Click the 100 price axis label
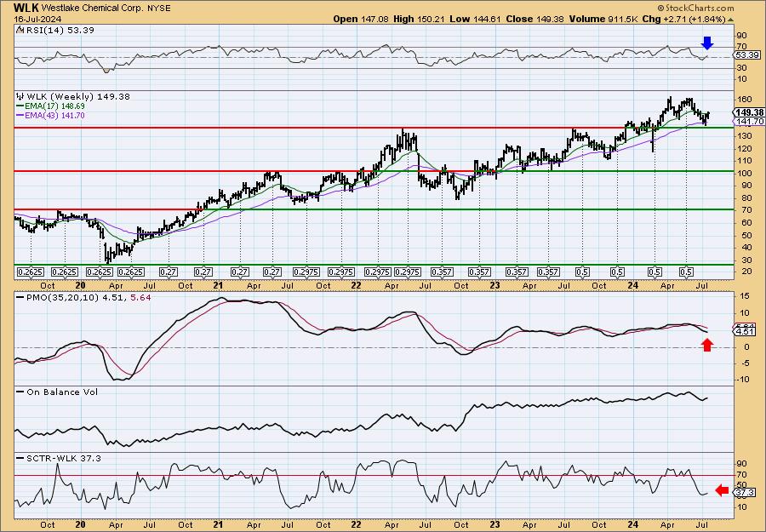This screenshot has width=766, height=532. (745, 174)
